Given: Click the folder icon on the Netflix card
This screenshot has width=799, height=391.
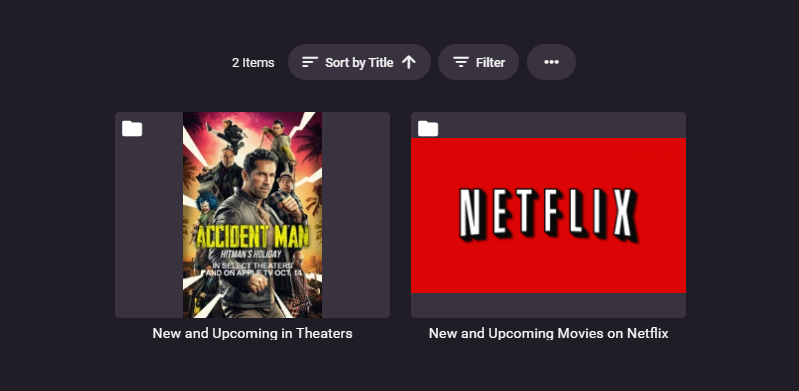Looking at the screenshot, I should (428, 128).
